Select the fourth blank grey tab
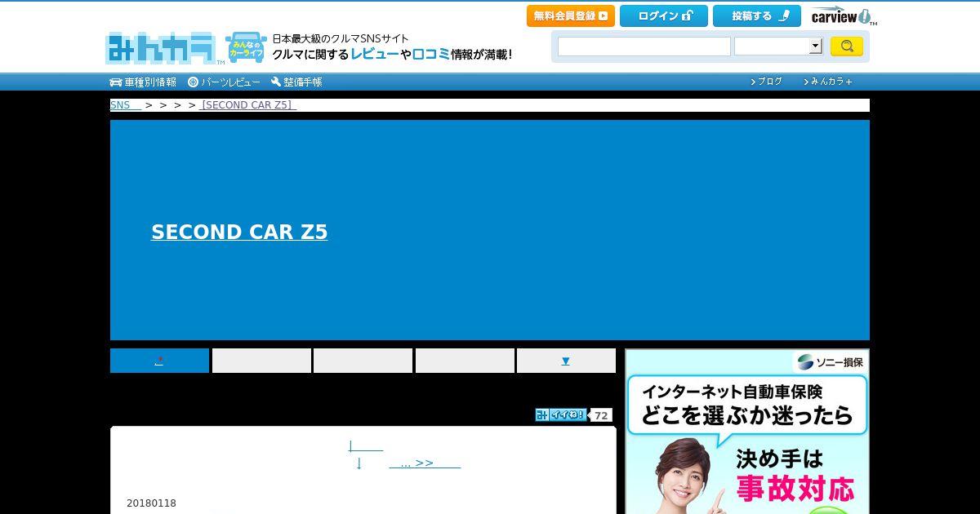 click(x=465, y=361)
